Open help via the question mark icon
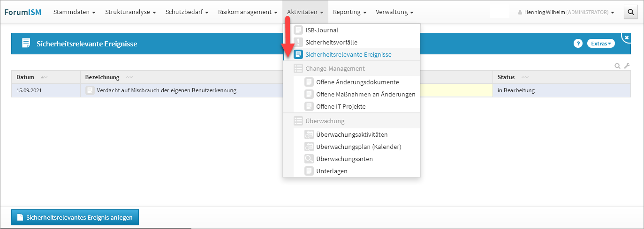This screenshot has height=229, width=644. tap(578, 44)
